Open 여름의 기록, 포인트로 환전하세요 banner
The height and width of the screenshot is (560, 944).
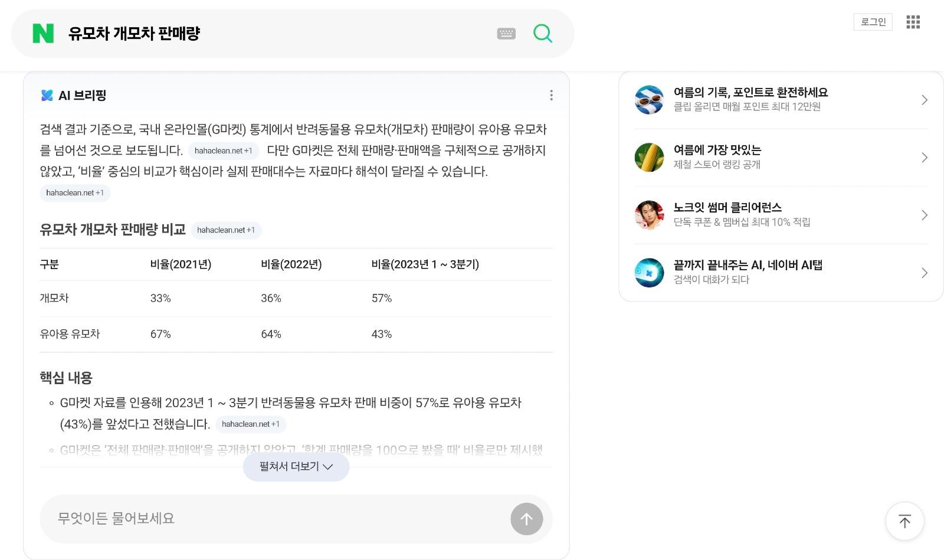781,100
